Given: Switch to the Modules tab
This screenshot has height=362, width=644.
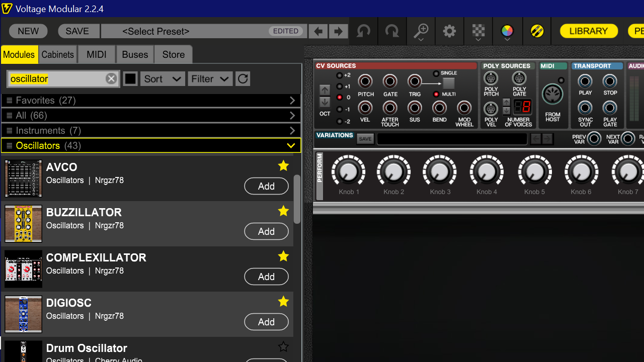Looking at the screenshot, I should pos(19,54).
